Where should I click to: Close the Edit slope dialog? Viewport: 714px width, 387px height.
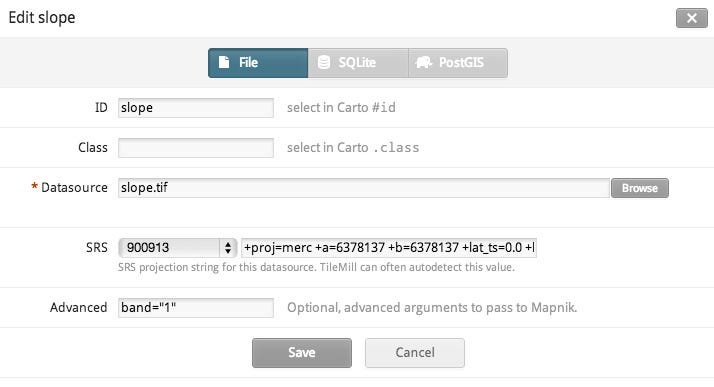(x=692, y=18)
